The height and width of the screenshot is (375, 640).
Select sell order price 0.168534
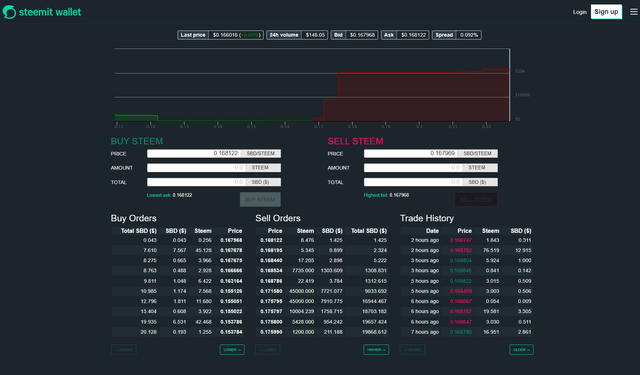[271, 271]
